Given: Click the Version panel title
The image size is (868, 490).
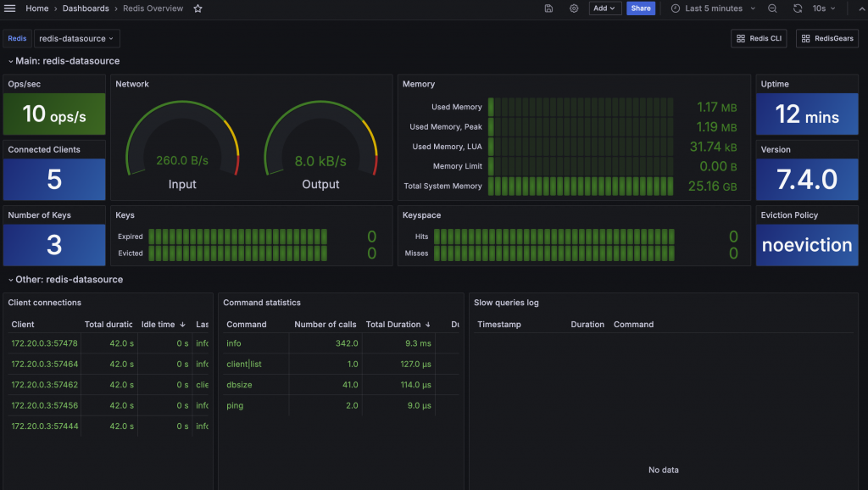Looking at the screenshot, I should (776, 149).
